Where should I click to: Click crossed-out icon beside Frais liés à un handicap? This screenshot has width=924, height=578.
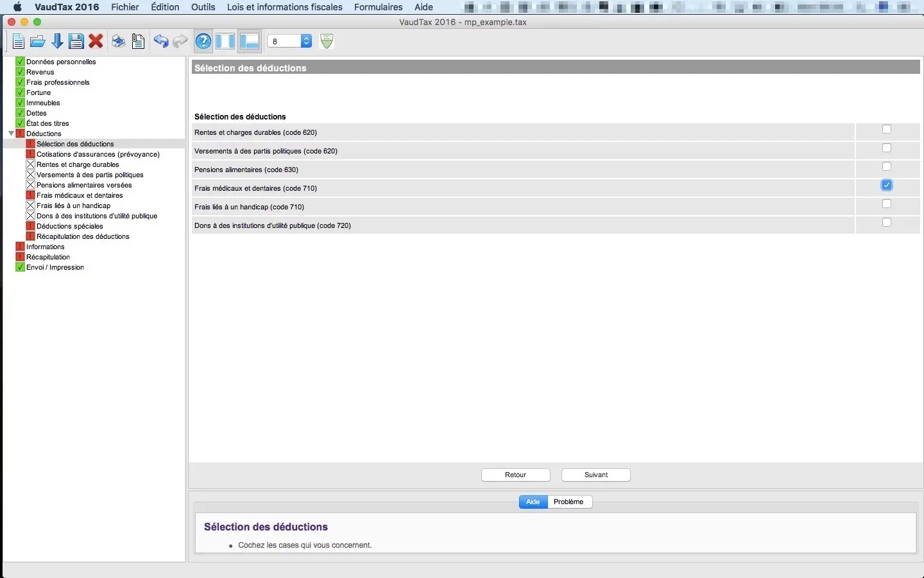30,206
